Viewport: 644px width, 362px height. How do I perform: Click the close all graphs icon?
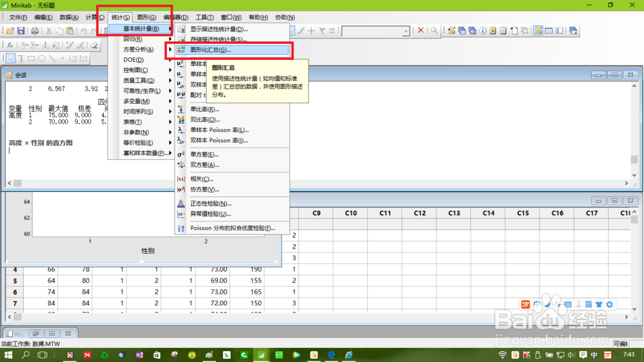[573, 31]
